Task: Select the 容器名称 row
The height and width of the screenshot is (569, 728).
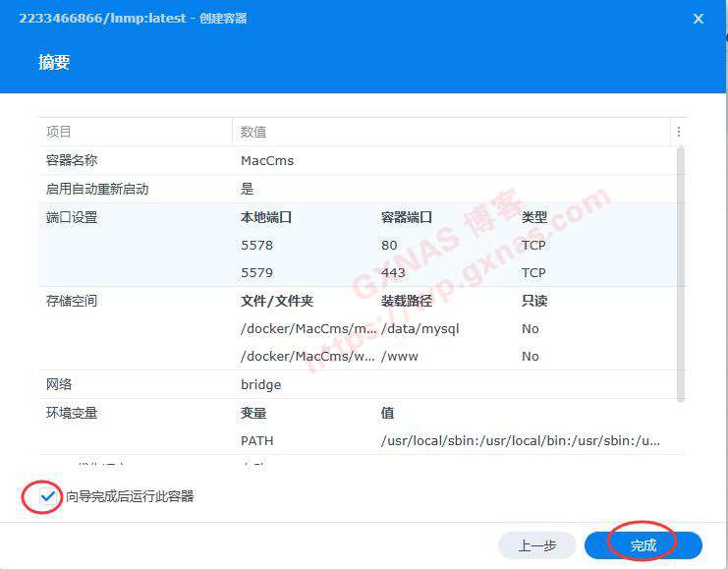Action: [x=72, y=160]
